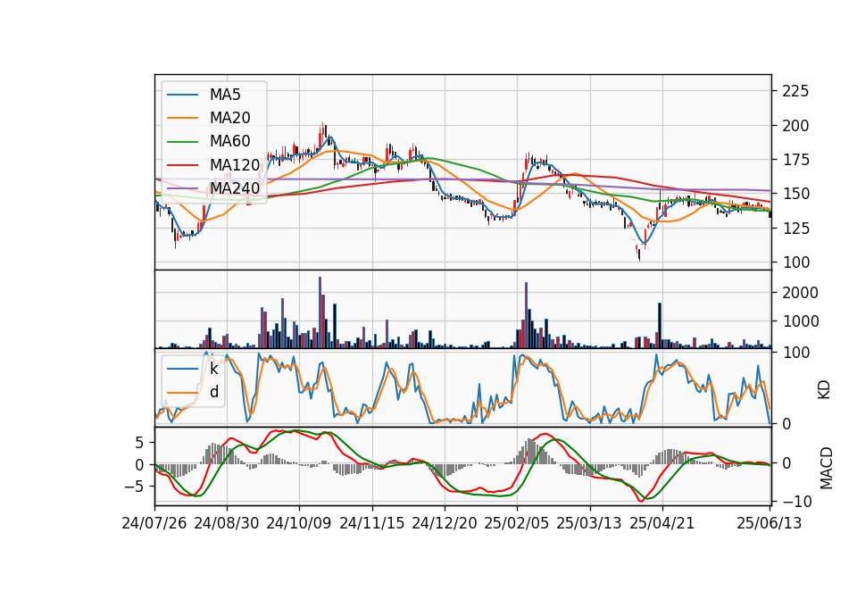The image size is (857, 616).
Task: Click the d legend entry in KD panel
Action: 213,392
